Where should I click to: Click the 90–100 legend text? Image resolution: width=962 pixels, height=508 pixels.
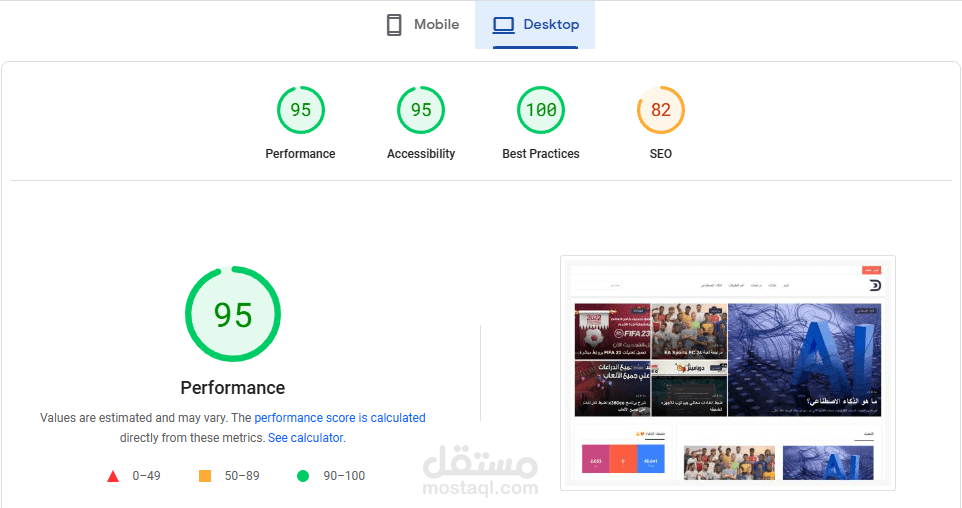tap(344, 476)
